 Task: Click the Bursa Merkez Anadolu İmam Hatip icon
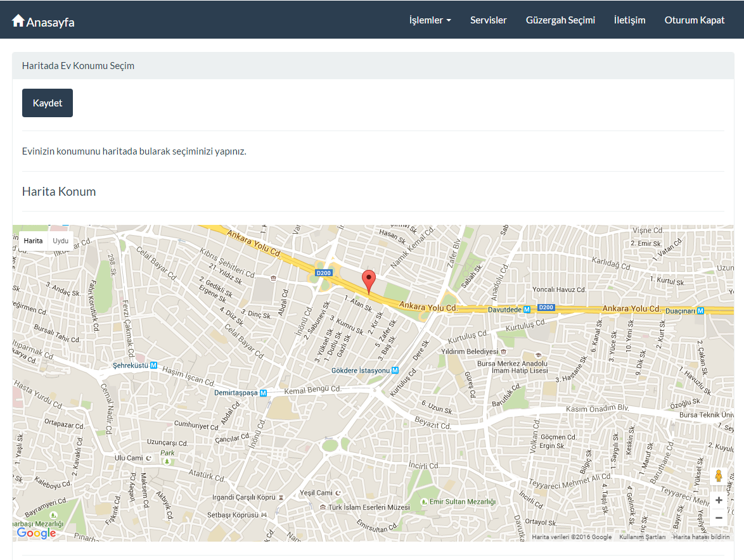(538, 355)
